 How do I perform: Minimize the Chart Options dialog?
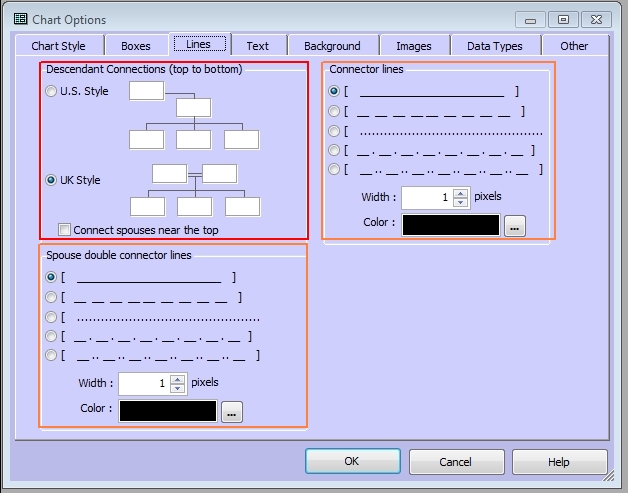click(x=530, y=20)
